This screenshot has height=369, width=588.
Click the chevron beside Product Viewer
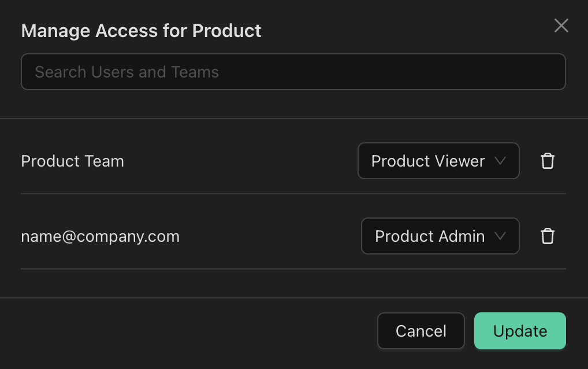pyautogui.click(x=500, y=161)
